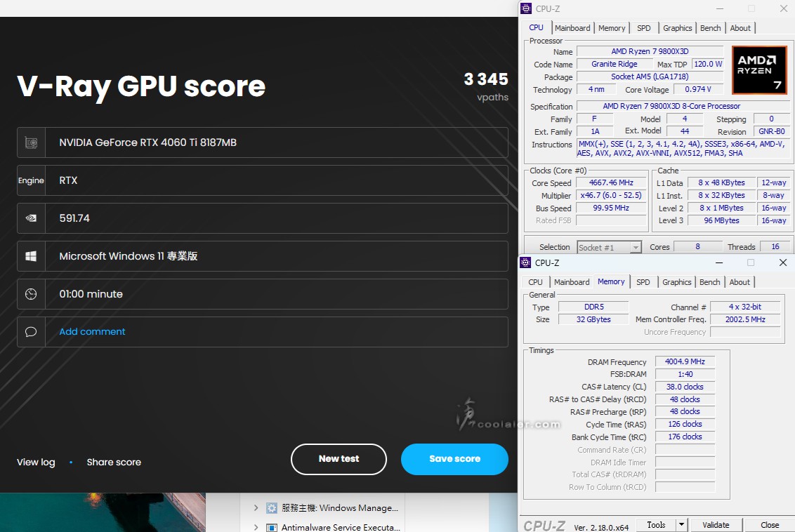Click the speech bubble comment icon
795x532 pixels.
point(31,332)
